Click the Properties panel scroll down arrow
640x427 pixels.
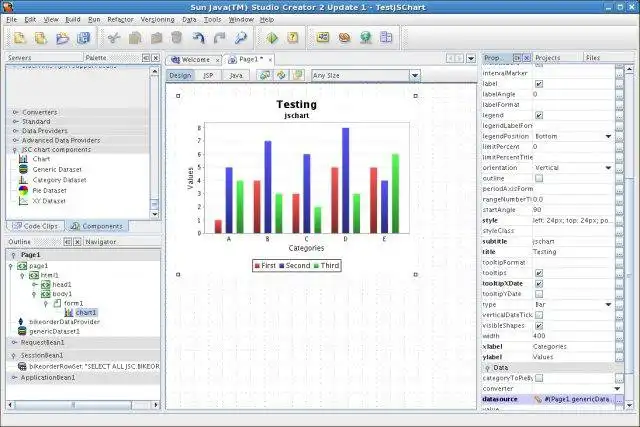coord(629,405)
